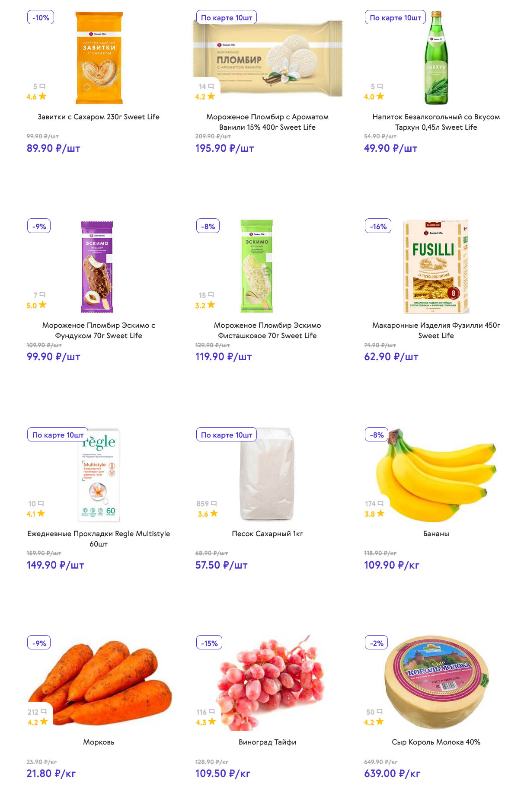Click the comment icon on Сыр Король Молока
The width and height of the screenshot is (524, 812).
380,712
